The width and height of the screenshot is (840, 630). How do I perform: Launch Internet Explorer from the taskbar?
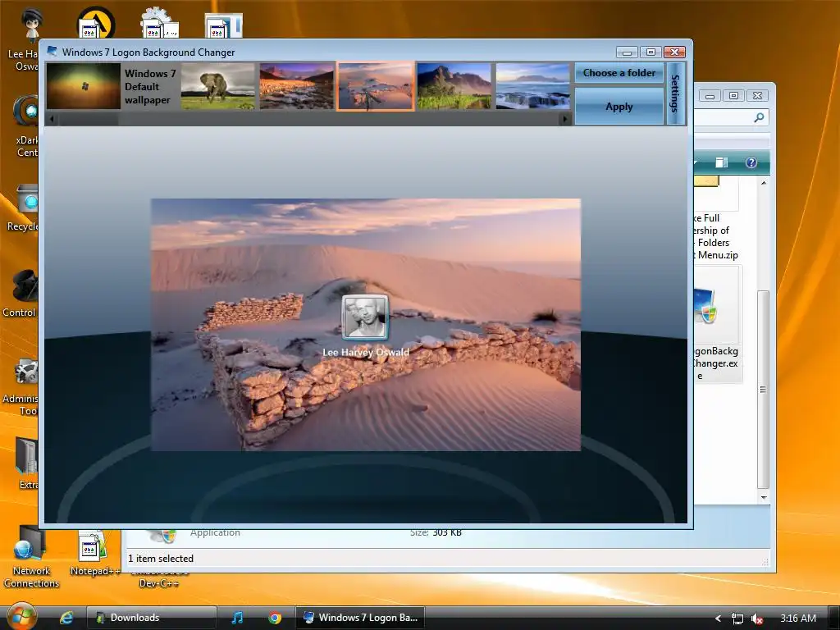[x=66, y=618]
